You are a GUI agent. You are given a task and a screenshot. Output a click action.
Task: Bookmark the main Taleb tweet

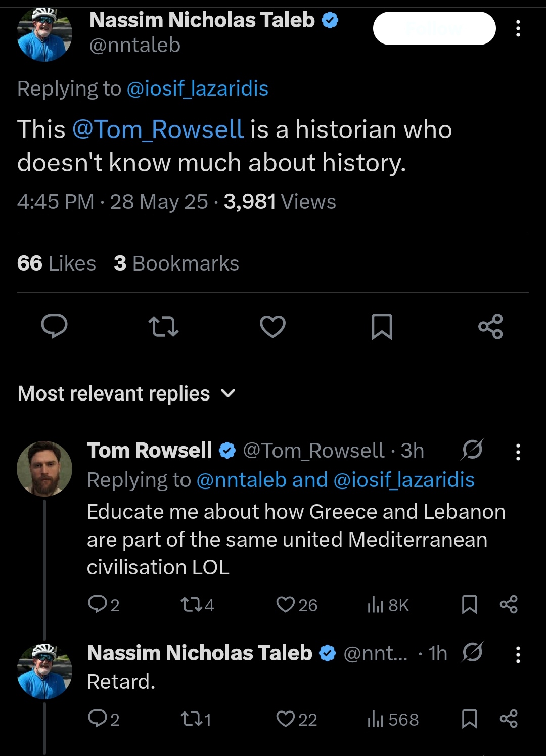pos(382,326)
